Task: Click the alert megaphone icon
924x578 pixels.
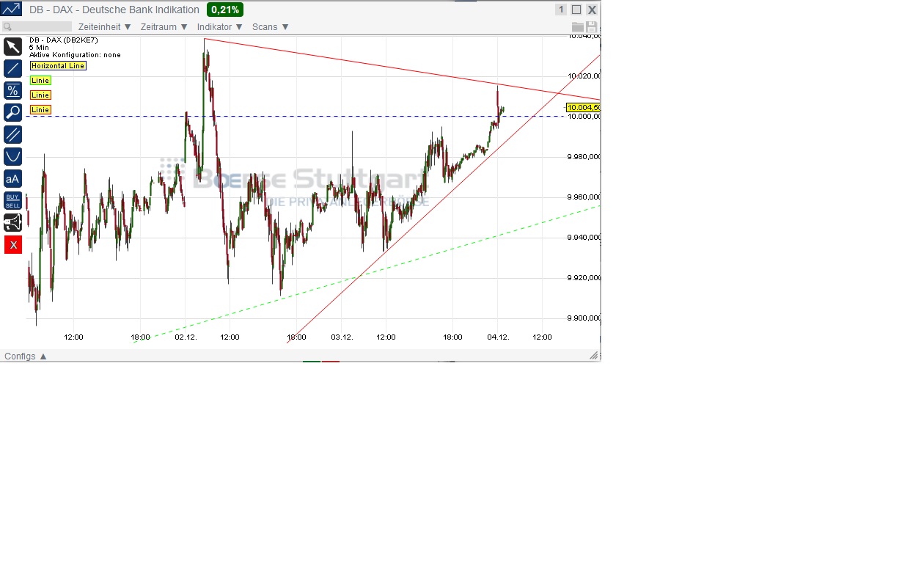Action: coord(12,222)
